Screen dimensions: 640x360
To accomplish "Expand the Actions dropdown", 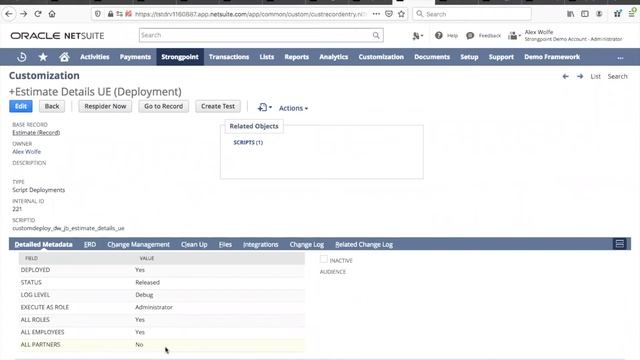I will coord(293,108).
